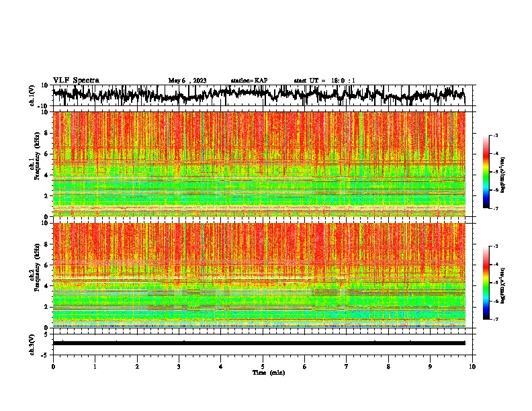This screenshot has width=532, height=411.
Task: Click the "5" tick of ch.3(V) axis
Action: 46,334
